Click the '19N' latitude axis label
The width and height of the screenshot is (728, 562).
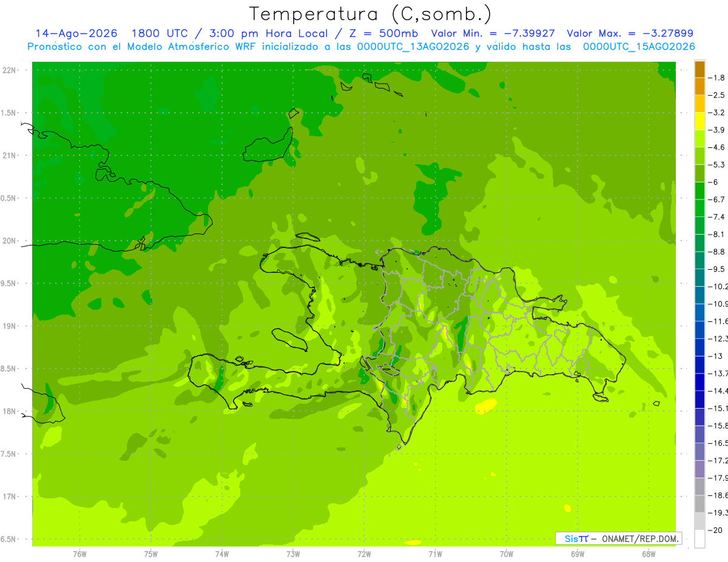[9, 326]
